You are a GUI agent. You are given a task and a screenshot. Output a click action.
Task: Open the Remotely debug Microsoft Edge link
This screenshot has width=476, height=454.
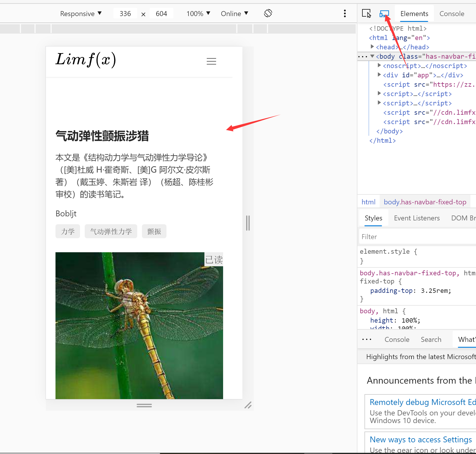point(423,402)
